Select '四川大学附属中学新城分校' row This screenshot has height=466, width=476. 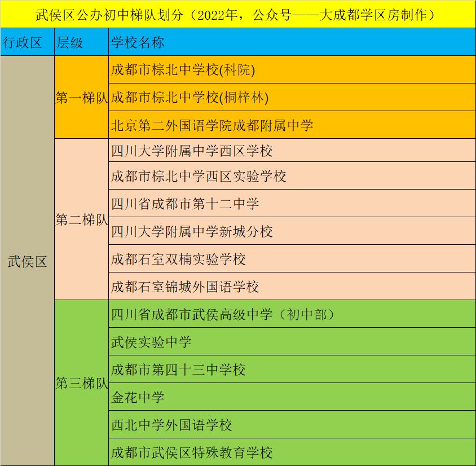pos(292,231)
